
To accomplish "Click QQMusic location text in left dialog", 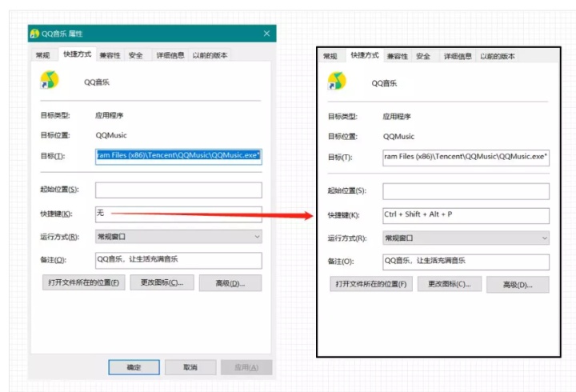I will point(111,135).
